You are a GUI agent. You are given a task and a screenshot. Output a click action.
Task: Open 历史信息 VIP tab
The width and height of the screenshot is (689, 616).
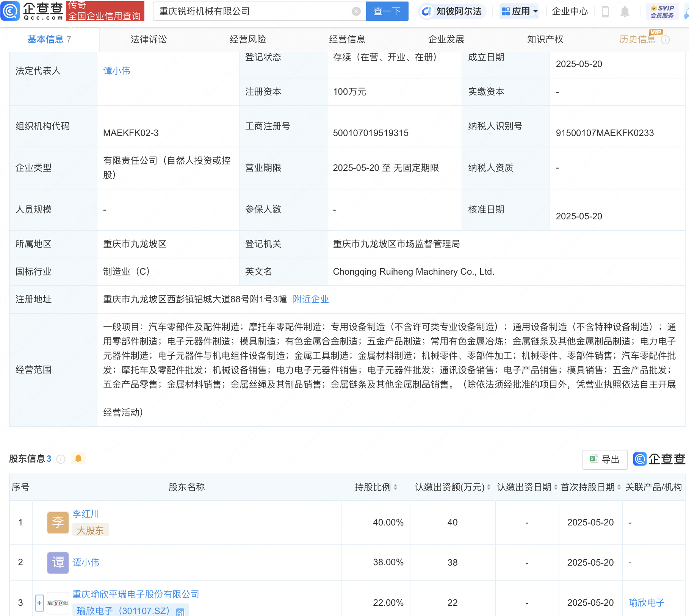[637, 39]
